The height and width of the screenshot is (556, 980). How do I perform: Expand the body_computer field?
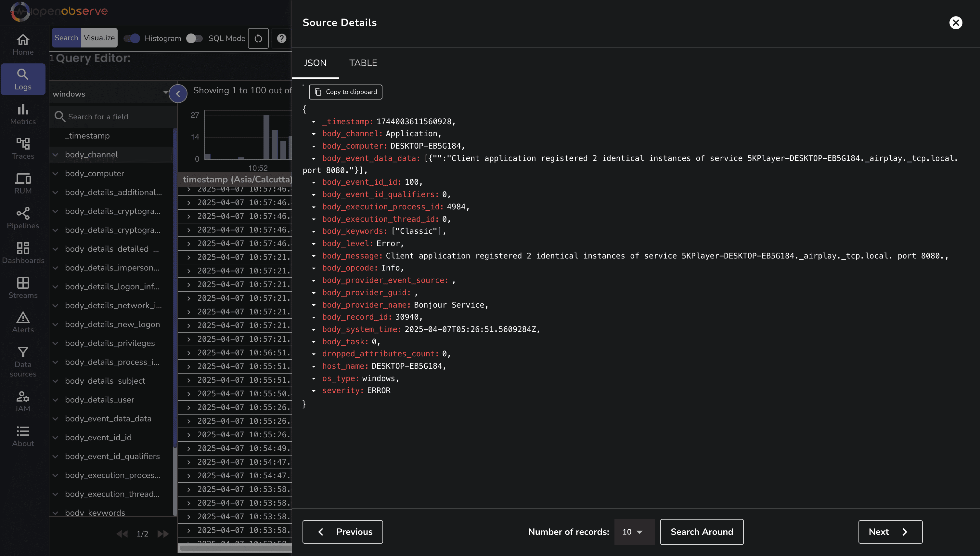[x=56, y=173]
